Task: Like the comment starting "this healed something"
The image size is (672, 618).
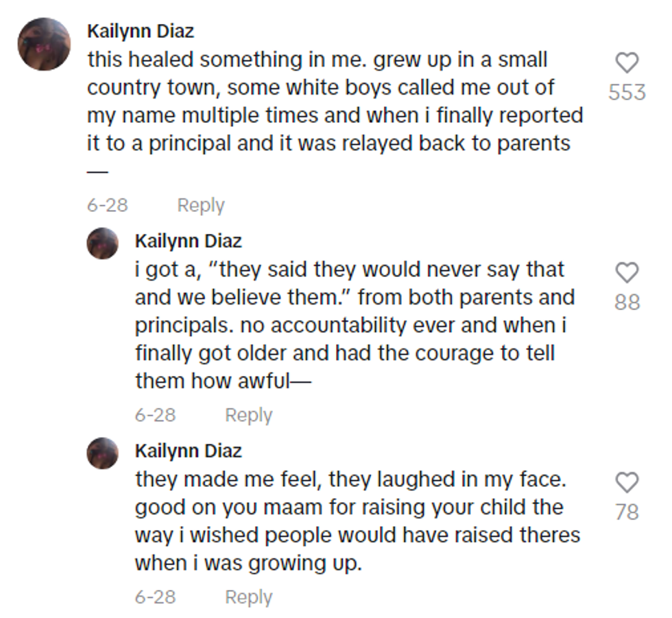Action: [627, 64]
